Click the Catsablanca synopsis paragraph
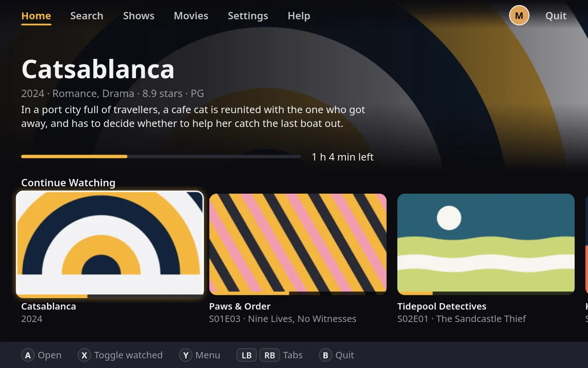Screen dimensions: 588x368 (x=193, y=117)
